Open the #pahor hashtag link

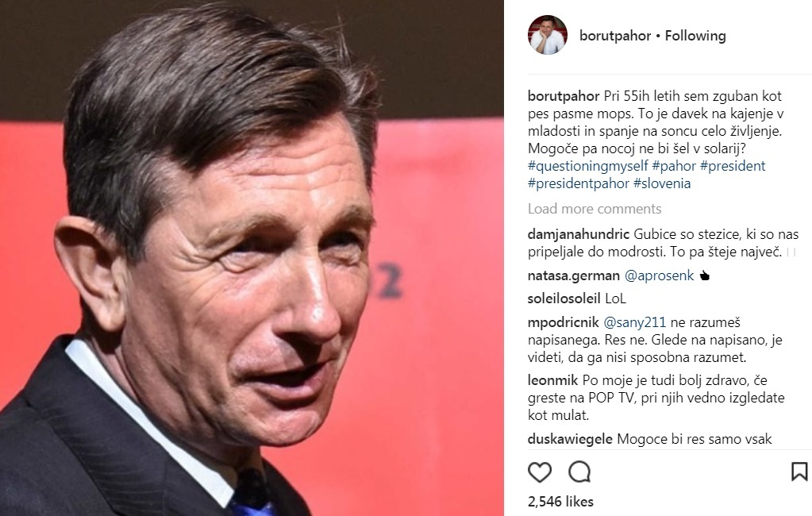(674, 166)
